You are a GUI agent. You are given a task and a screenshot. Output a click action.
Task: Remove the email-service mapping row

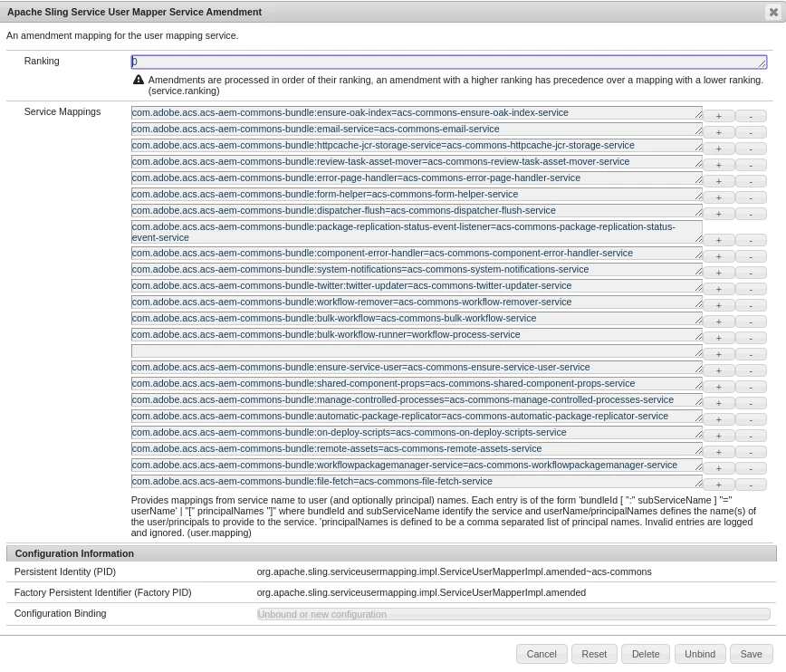point(751,132)
